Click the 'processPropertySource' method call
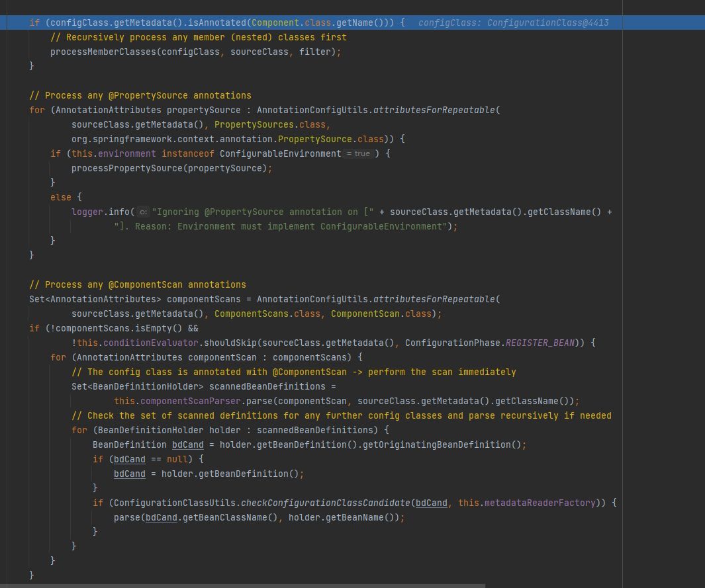This screenshot has width=705, height=588. (x=127, y=169)
